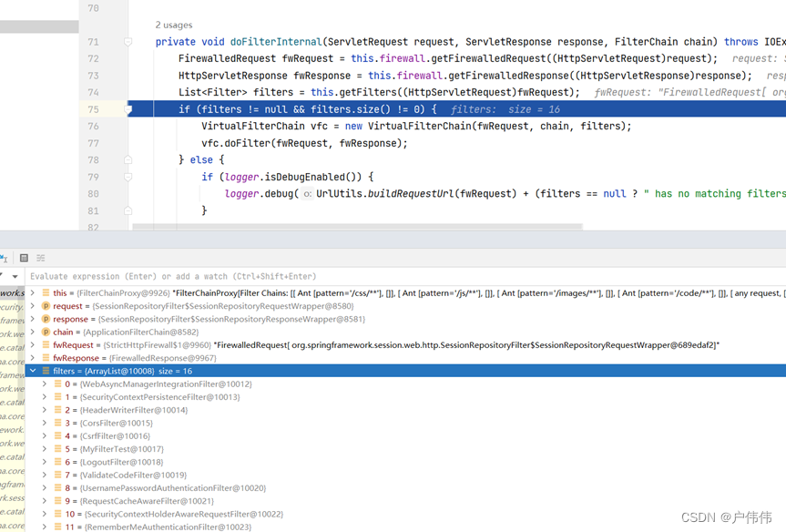Collapse the else block fold at line 78

pyautogui.click(x=127, y=159)
